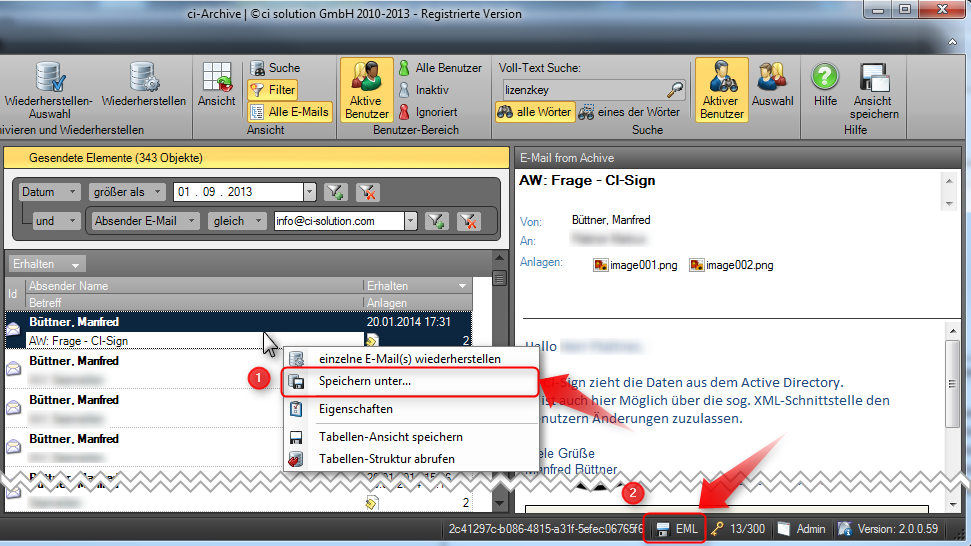Viewport: 971px width, 546px height.
Task: Click EML format button in status bar
Action: tap(677, 528)
